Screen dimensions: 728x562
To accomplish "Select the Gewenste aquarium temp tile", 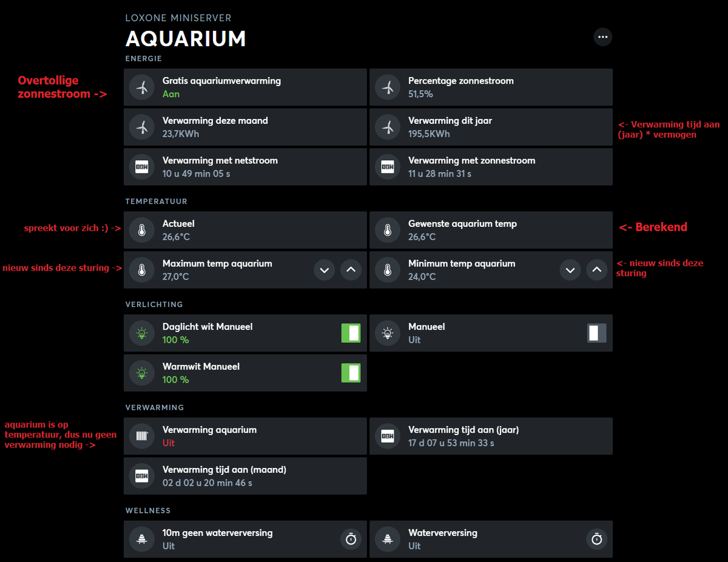I will 490,230.
